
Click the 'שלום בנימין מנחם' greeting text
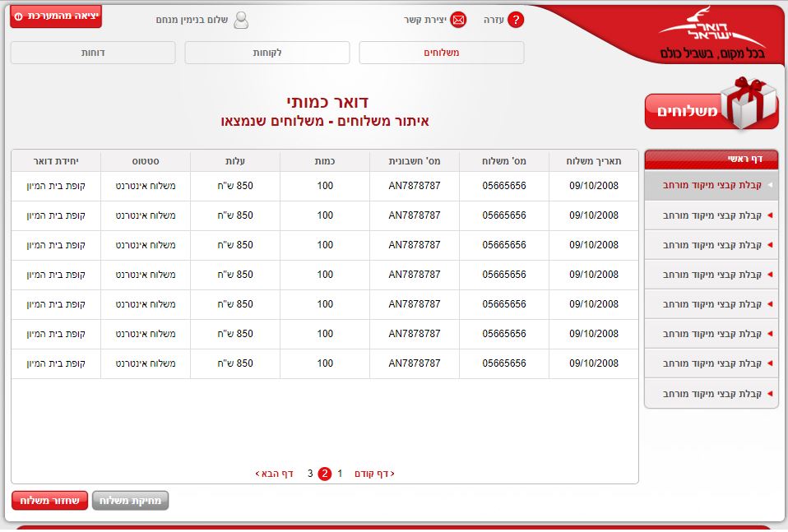click(x=192, y=20)
